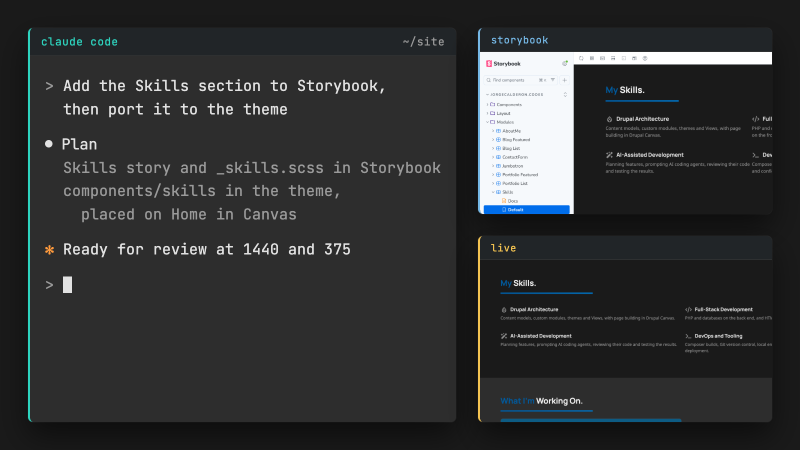Expand the Layout folder in Storybook
This screenshot has height=450, width=800.
(x=500, y=113)
